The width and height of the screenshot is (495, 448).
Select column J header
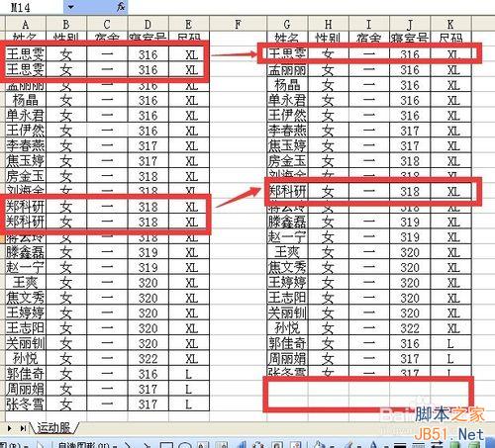tap(410, 25)
